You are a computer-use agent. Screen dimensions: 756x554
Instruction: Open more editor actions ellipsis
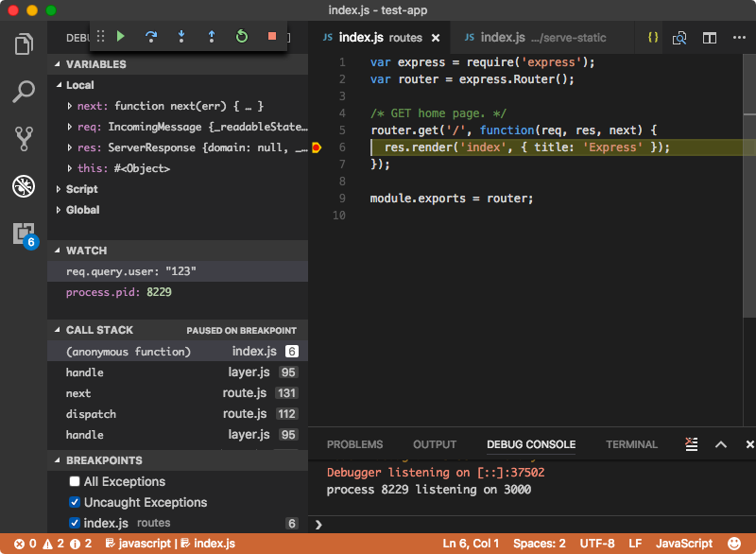[739, 37]
